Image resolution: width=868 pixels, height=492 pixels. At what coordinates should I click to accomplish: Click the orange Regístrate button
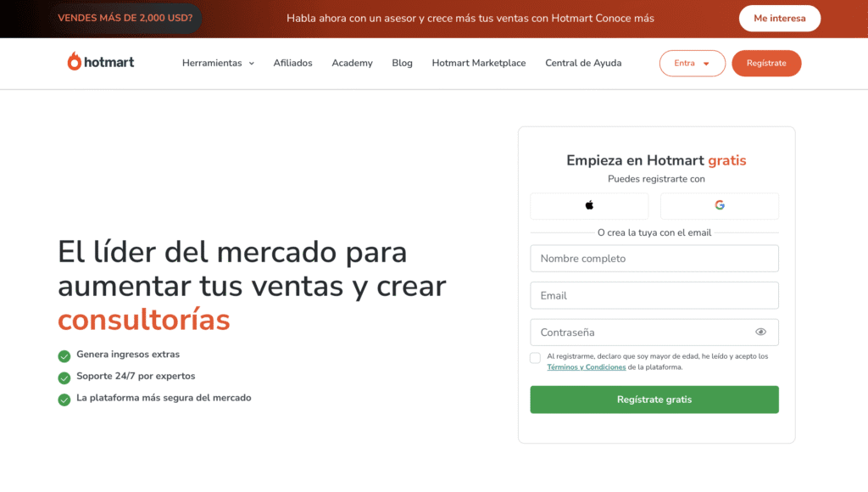[x=766, y=63]
